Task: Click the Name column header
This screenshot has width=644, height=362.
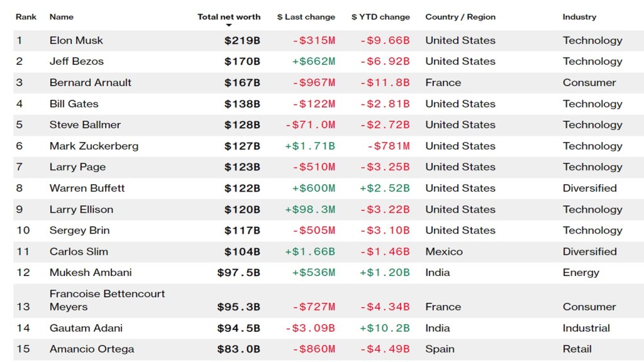Action: 62,17
